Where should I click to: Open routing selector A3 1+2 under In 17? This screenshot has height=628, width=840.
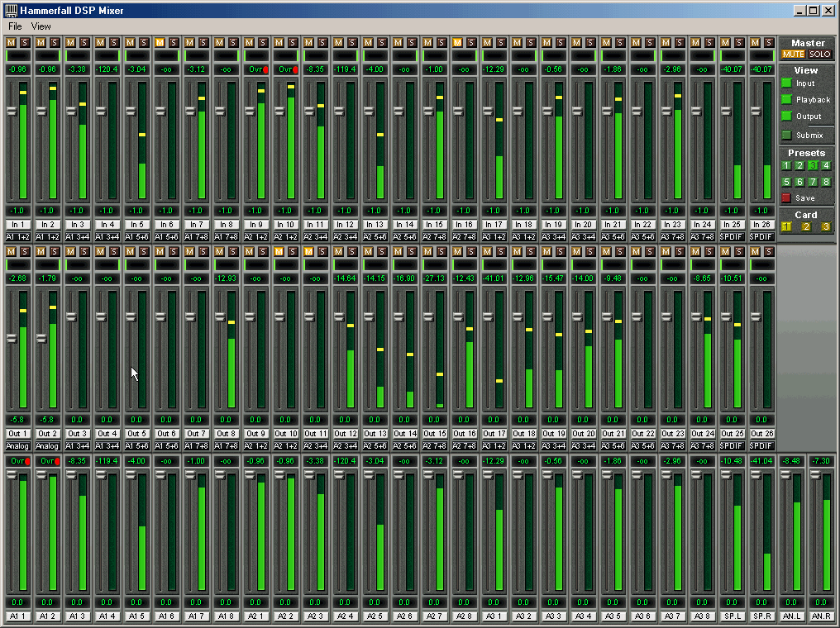pos(494,236)
